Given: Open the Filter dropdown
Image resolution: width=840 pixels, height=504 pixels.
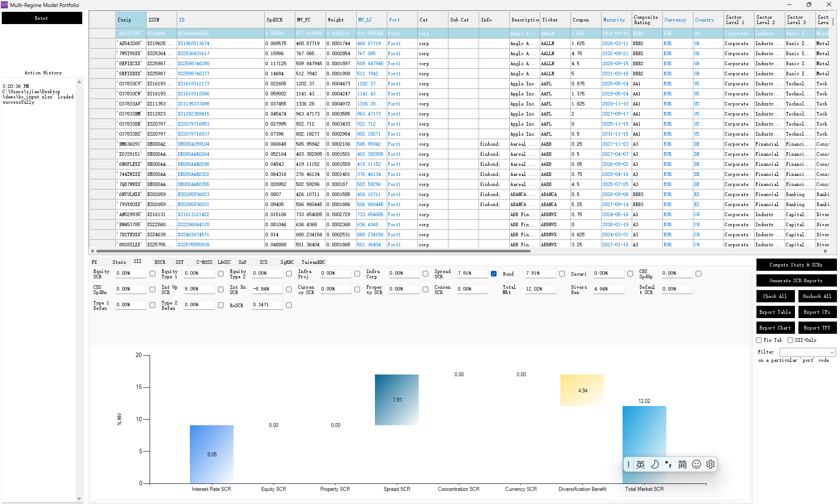Looking at the screenshot, I should 808,352.
